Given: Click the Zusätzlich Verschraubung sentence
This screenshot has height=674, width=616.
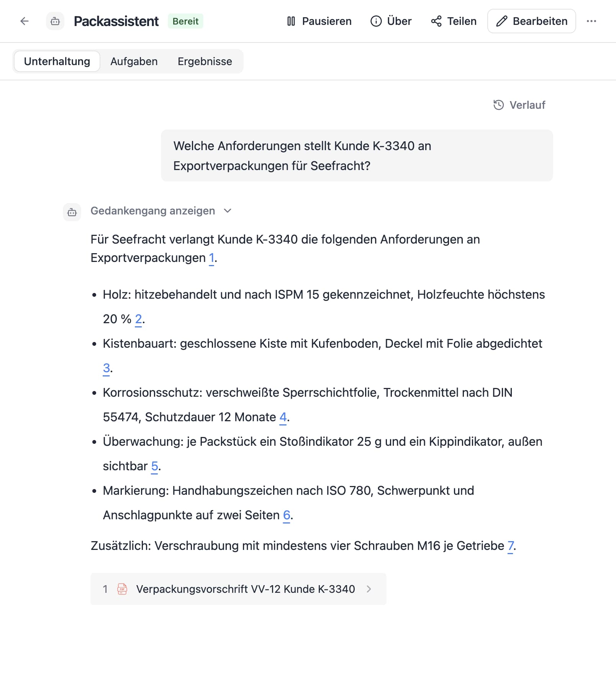Looking at the screenshot, I should 303,546.
